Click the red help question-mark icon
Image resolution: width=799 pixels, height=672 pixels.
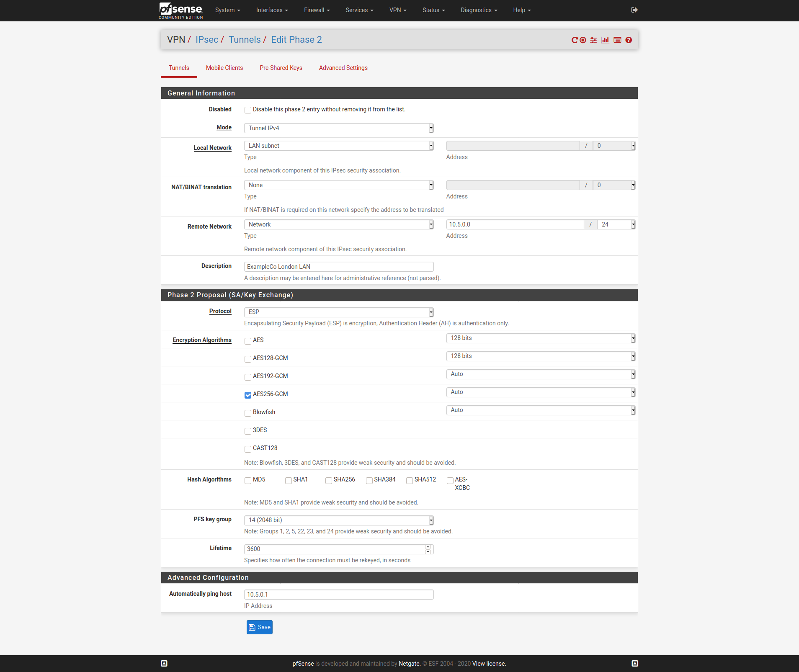(x=629, y=40)
